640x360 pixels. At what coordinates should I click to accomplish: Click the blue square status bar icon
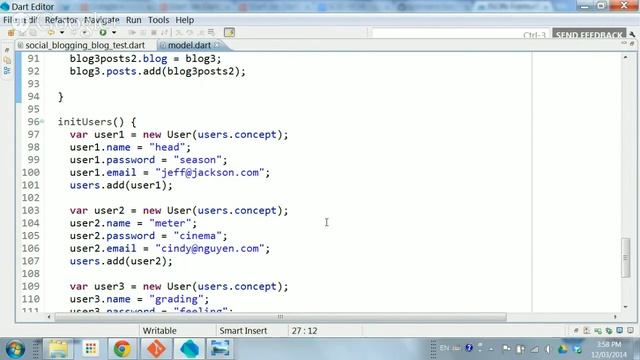pyautogui.click(x=620, y=331)
